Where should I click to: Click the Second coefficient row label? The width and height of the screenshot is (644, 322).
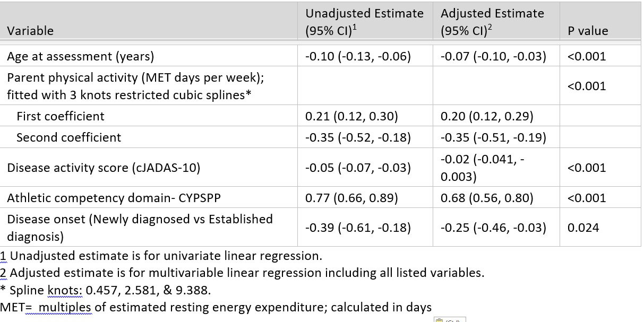[68, 138]
